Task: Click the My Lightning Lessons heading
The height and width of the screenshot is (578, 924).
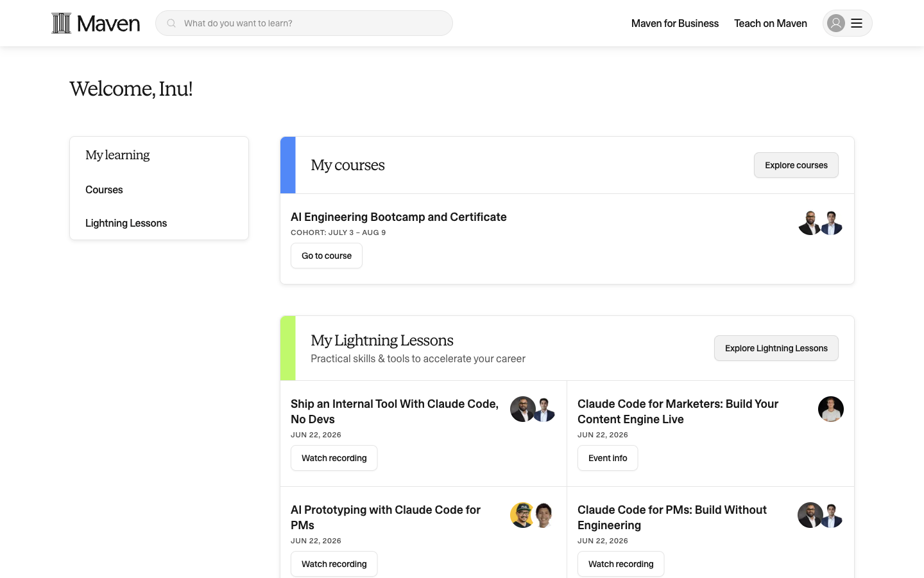Action: click(x=382, y=340)
